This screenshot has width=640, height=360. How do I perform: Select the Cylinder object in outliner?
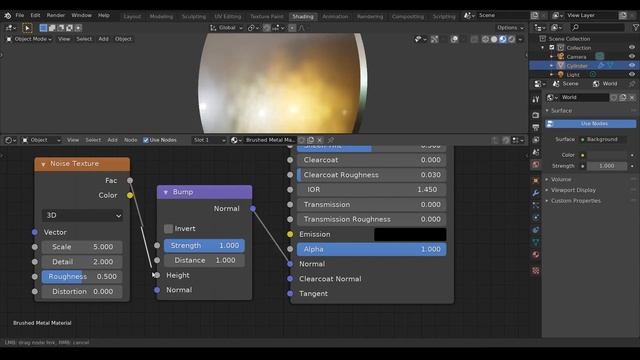pyautogui.click(x=577, y=66)
